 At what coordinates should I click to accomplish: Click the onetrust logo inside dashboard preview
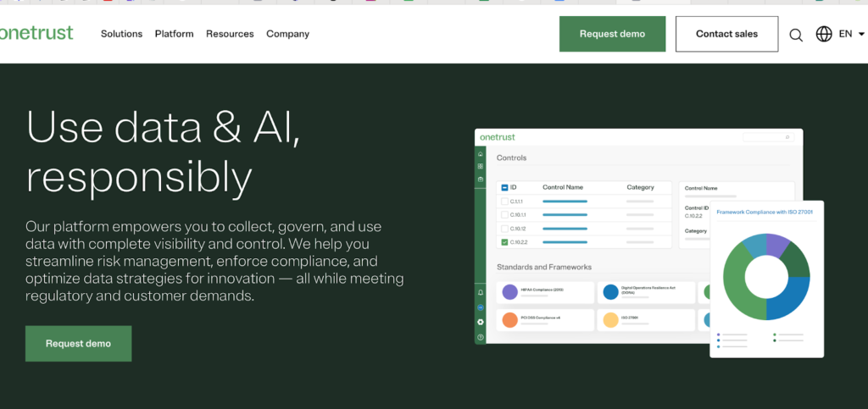(x=498, y=136)
